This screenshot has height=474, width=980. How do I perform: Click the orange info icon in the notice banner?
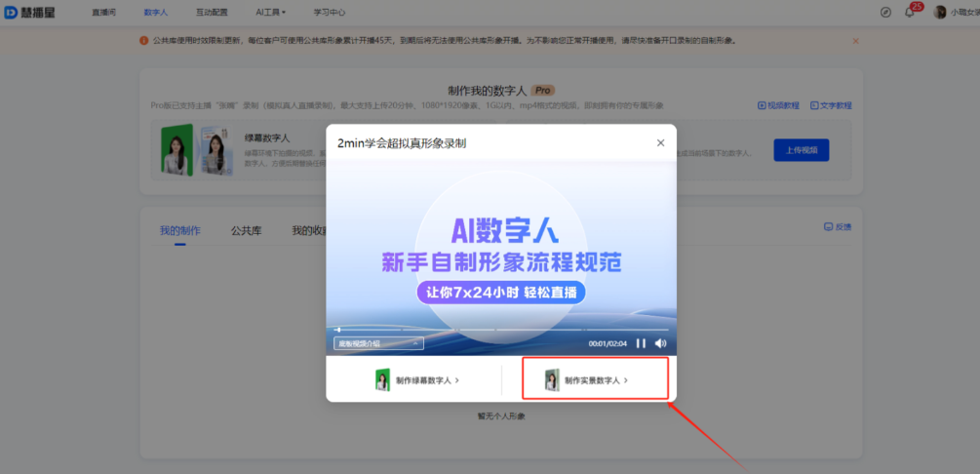click(143, 41)
